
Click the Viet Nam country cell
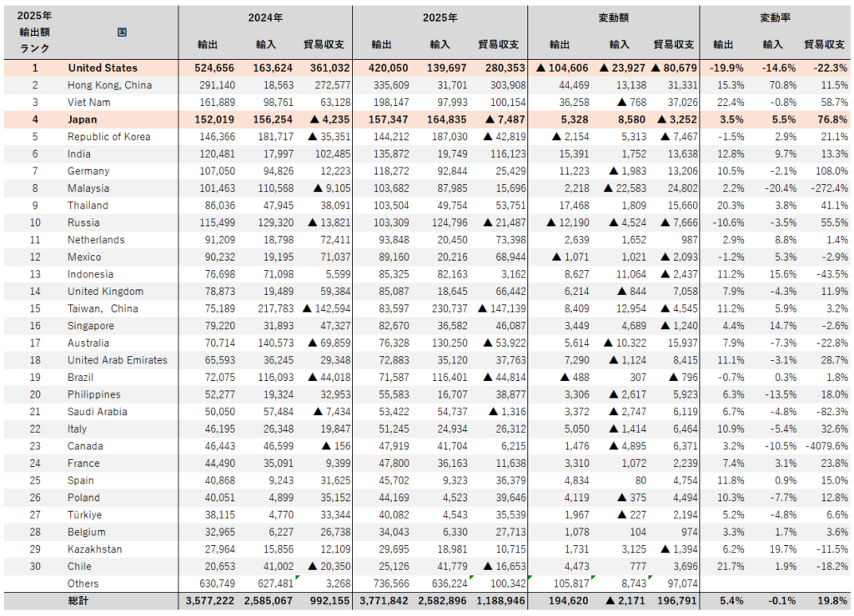[x=88, y=102]
